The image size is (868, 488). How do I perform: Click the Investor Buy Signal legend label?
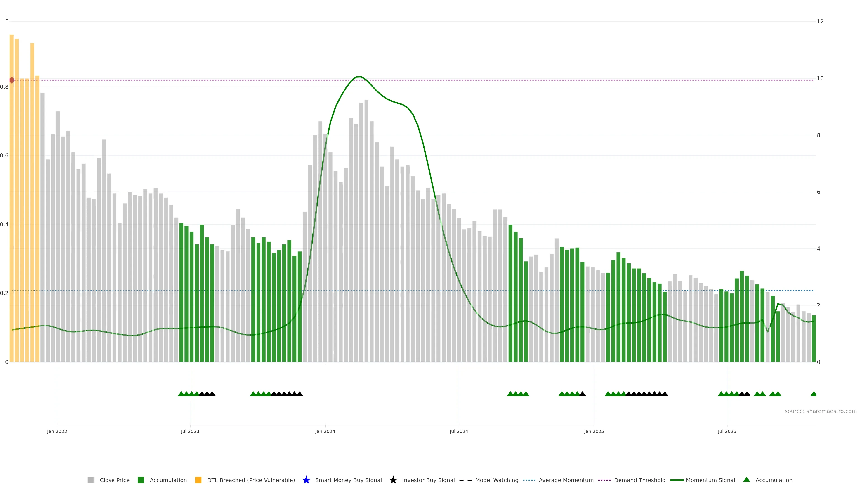(428, 480)
